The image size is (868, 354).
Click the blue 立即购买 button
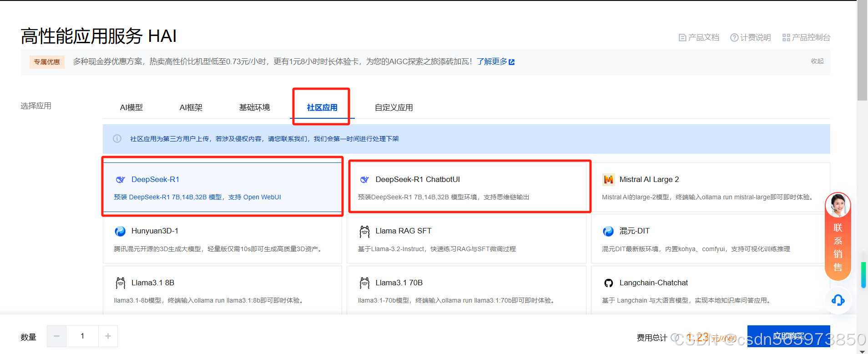click(789, 336)
